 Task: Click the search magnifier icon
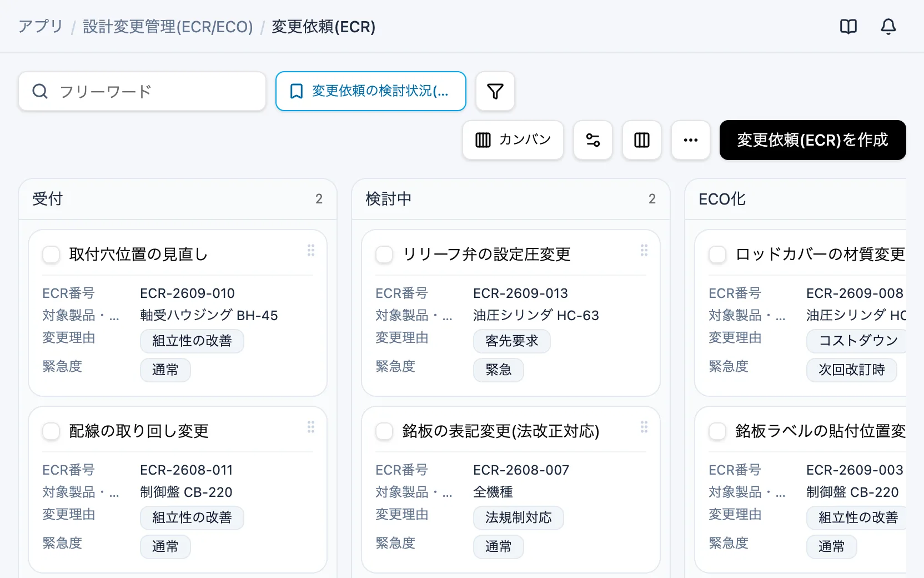(x=40, y=91)
